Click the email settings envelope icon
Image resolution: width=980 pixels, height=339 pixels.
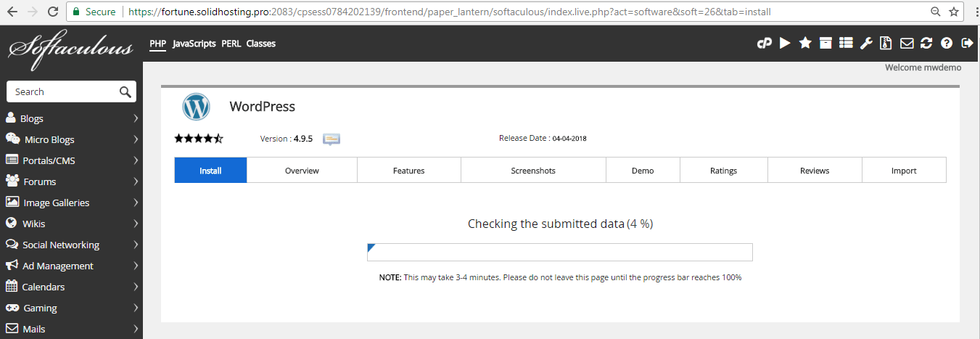(906, 44)
